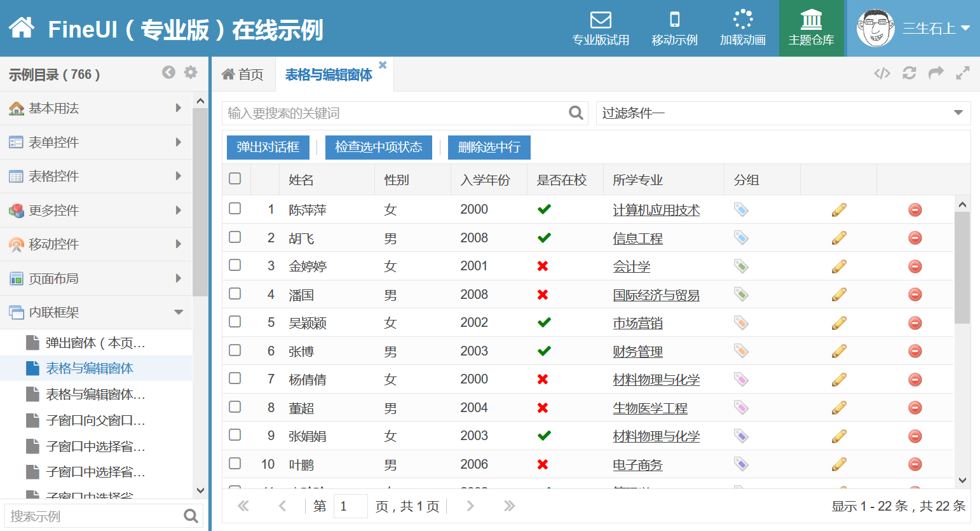
Task: Select the checkbox for row 5 吴颖颖
Action: coord(235,322)
